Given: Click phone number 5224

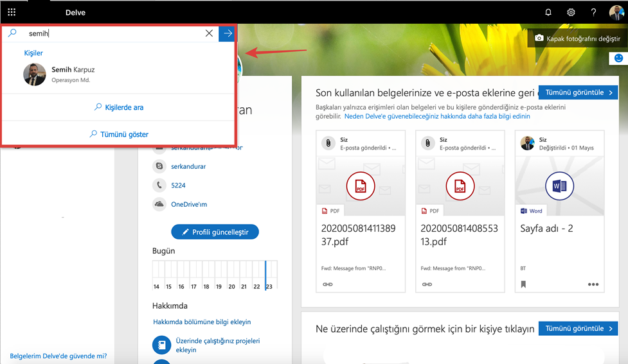Looking at the screenshot, I should (x=178, y=185).
